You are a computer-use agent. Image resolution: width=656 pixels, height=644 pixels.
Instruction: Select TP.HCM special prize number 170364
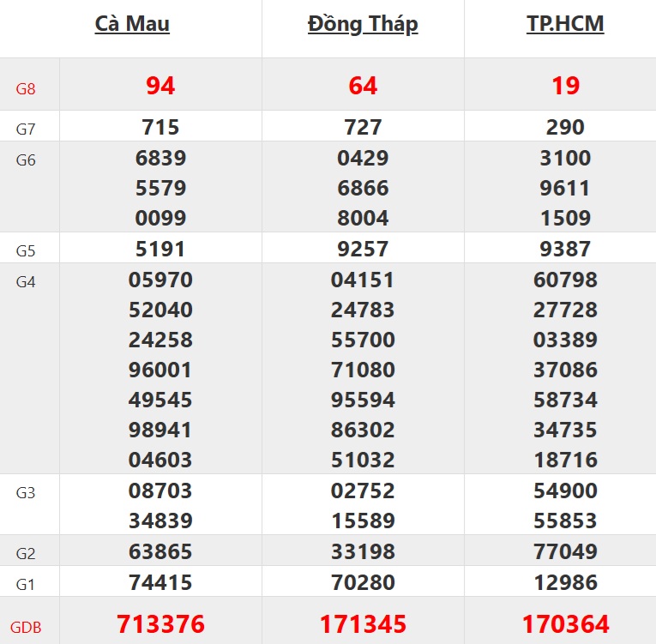click(x=565, y=624)
